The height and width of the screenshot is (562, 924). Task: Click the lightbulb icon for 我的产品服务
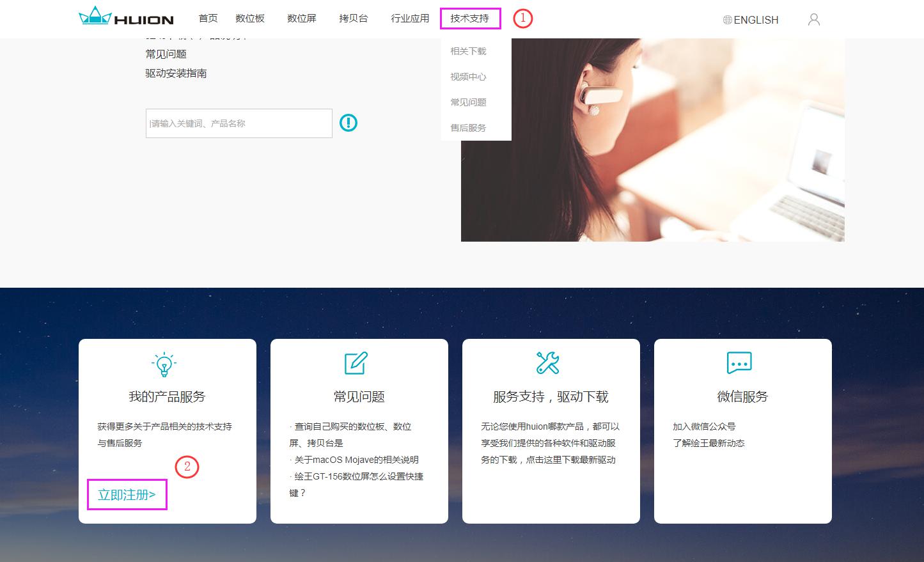tap(164, 364)
